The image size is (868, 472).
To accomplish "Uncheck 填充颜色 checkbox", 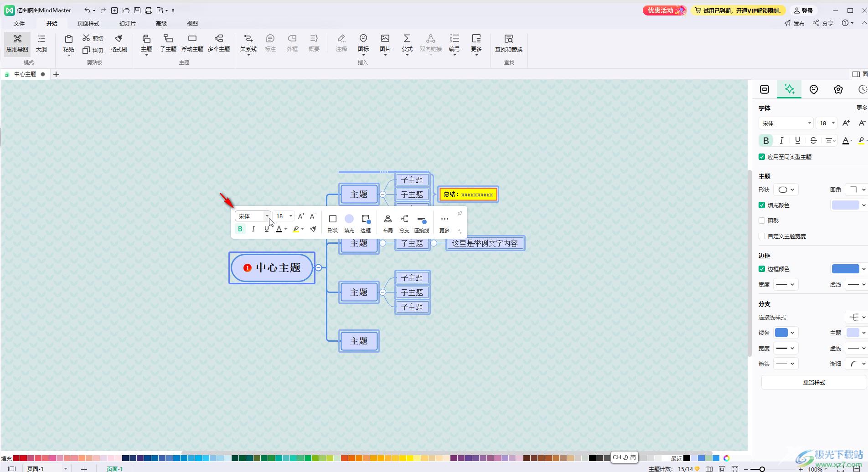I will click(x=762, y=205).
